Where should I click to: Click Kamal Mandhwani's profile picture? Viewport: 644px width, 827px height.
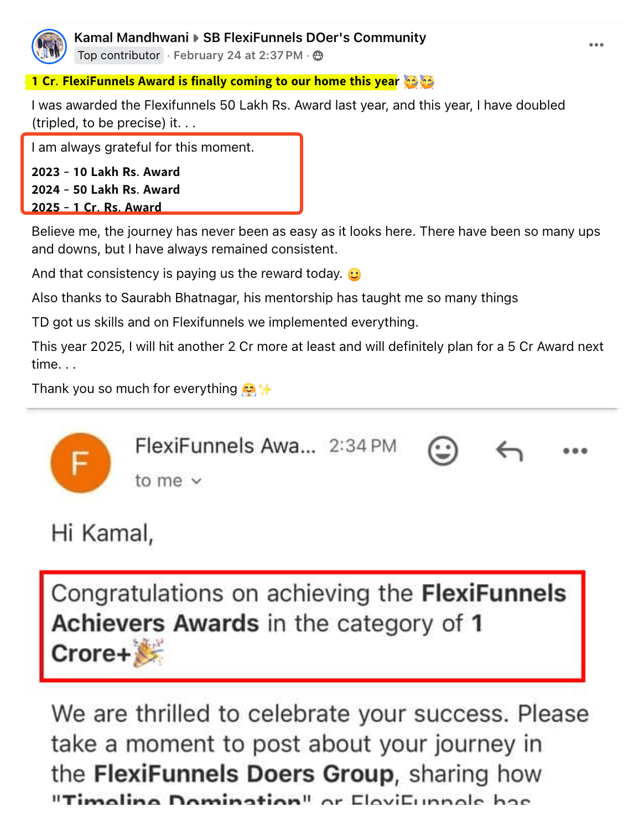(x=49, y=46)
